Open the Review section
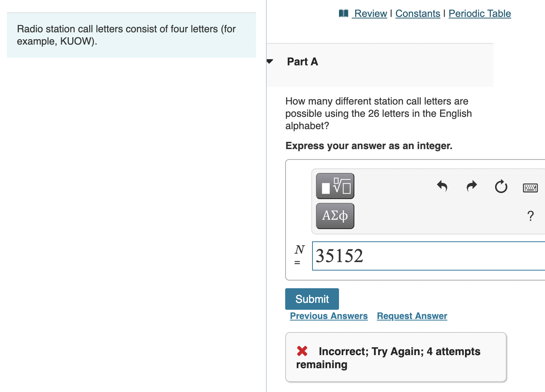Image resolution: width=545 pixels, height=392 pixels. click(x=371, y=13)
